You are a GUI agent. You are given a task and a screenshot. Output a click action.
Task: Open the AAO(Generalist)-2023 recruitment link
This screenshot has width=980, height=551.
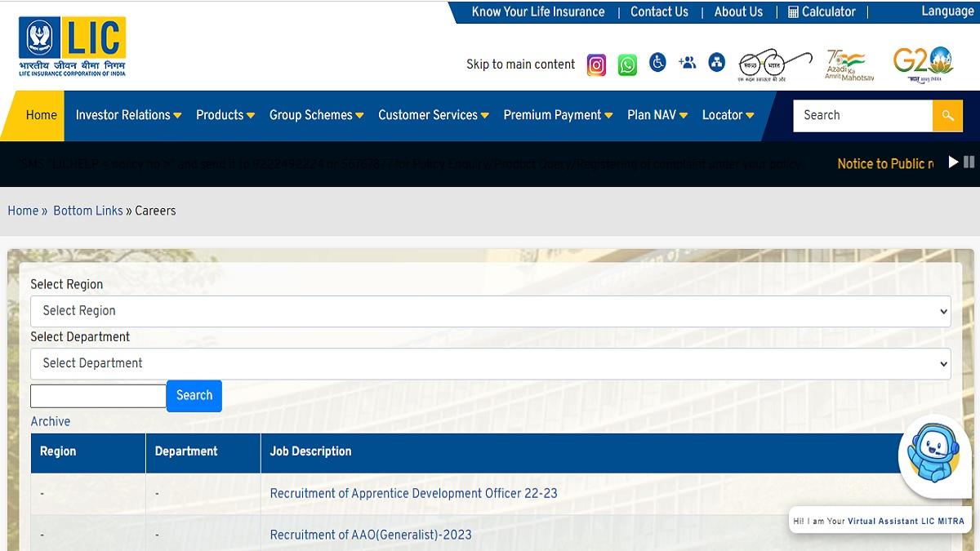[370, 535]
